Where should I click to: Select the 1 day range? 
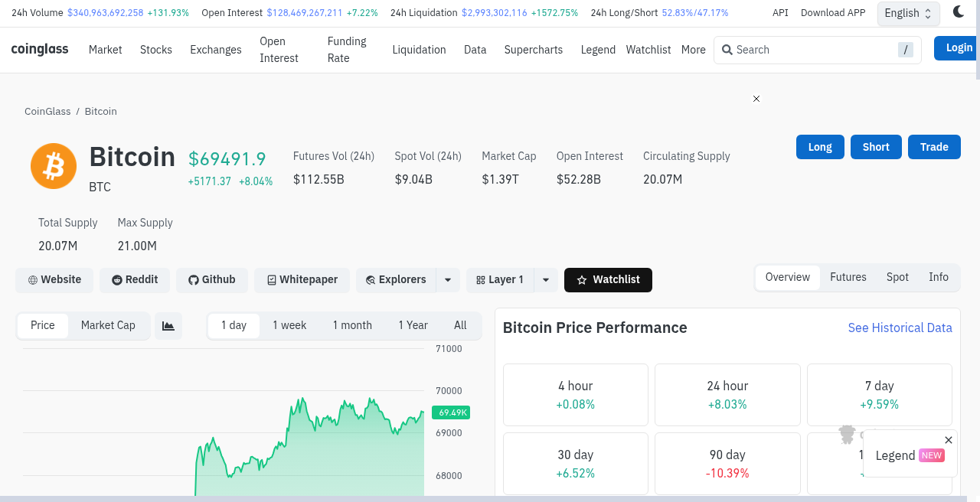234,325
